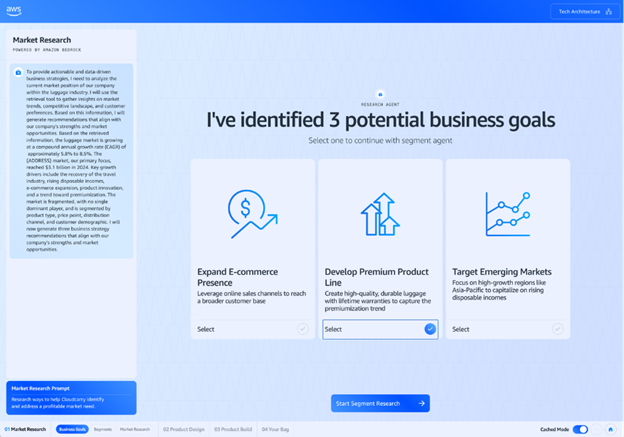
Task: Click the dollar growth icon on the E-commerce card
Action: coord(252,214)
